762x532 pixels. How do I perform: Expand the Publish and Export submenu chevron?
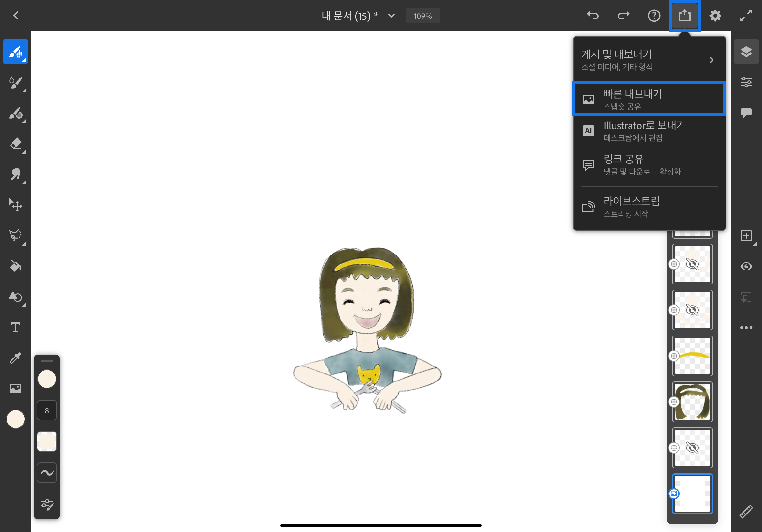tap(711, 60)
